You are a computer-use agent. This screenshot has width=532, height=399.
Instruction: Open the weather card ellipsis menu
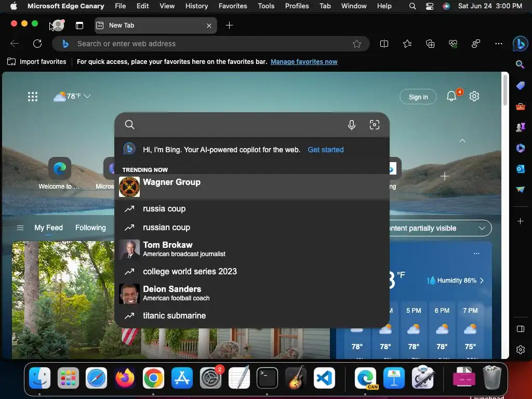pyautogui.click(x=476, y=254)
